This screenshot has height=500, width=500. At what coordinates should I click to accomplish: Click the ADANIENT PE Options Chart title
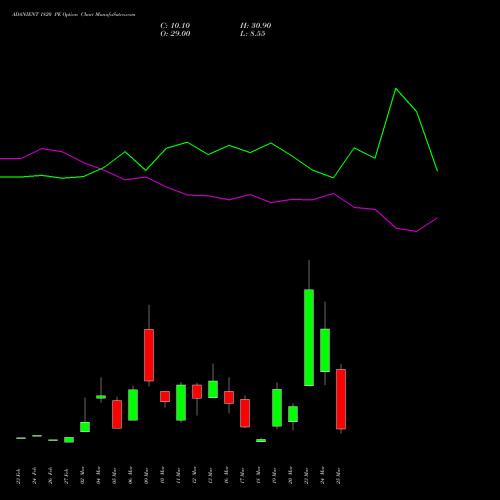(x=74, y=14)
